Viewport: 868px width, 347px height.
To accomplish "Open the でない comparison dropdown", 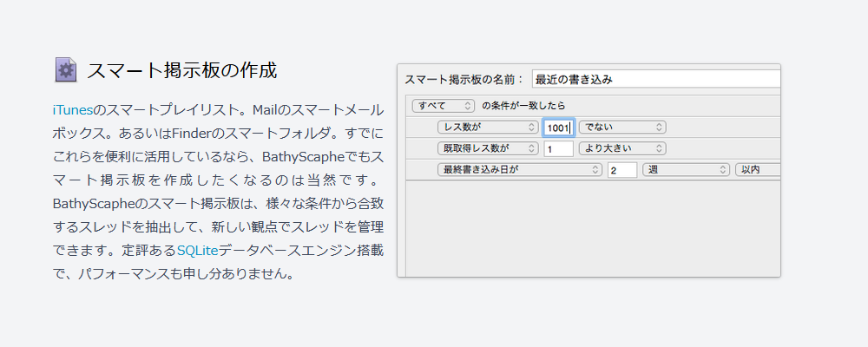I will point(622,128).
